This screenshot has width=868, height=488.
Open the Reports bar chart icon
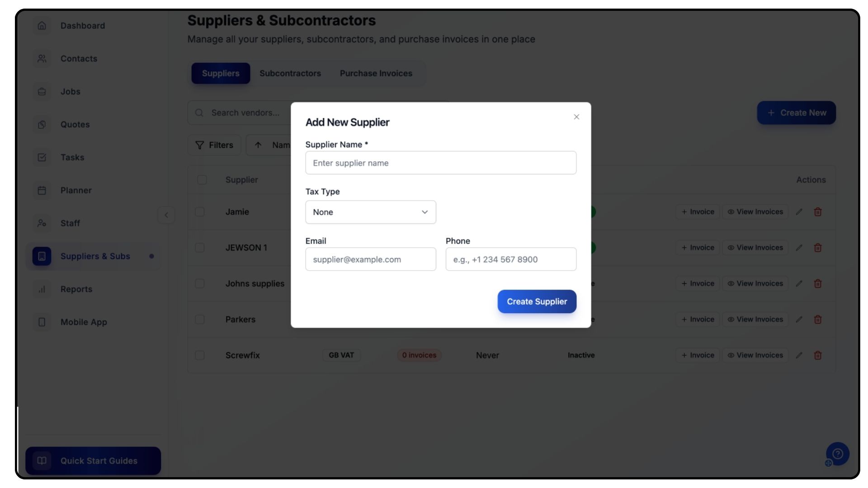click(42, 290)
